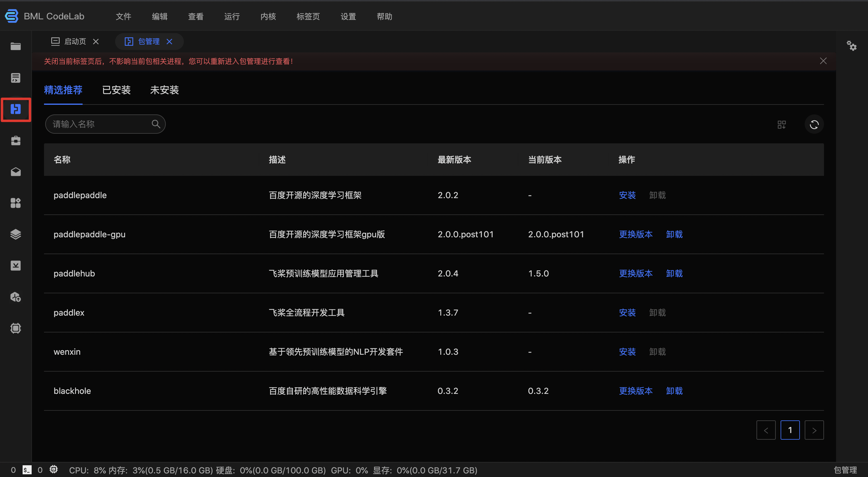This screenshot has width=868, height=477.
Task: Select the 未安装 tab
Action: 164,90
